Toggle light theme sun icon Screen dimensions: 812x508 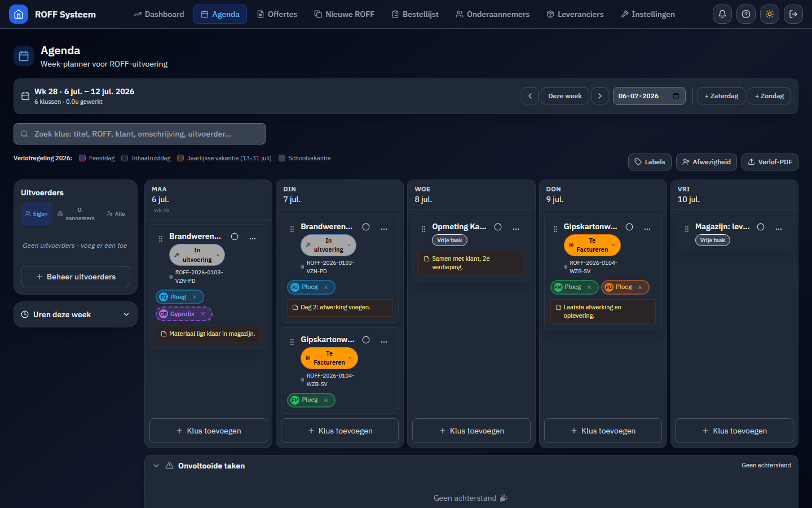(770, 14)
